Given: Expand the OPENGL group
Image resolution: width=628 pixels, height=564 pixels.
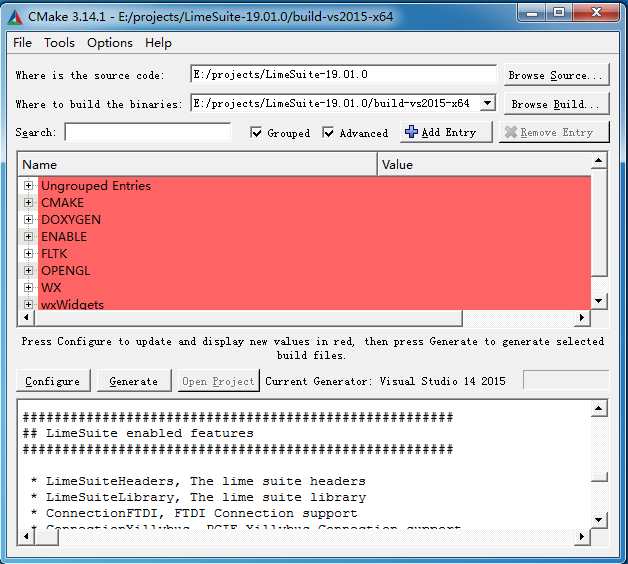Looking at the screenshot, I should pos(28,270).
